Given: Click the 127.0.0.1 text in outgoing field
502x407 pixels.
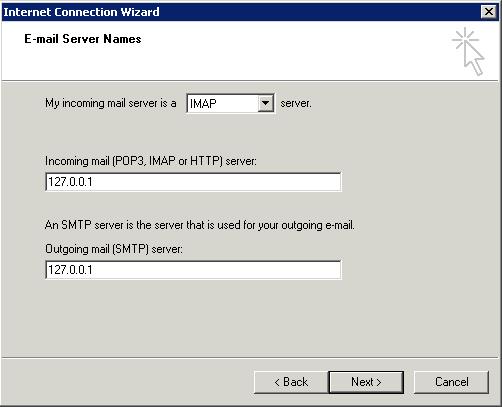Looking at the screenshot, I should click(x=70, y=270).
